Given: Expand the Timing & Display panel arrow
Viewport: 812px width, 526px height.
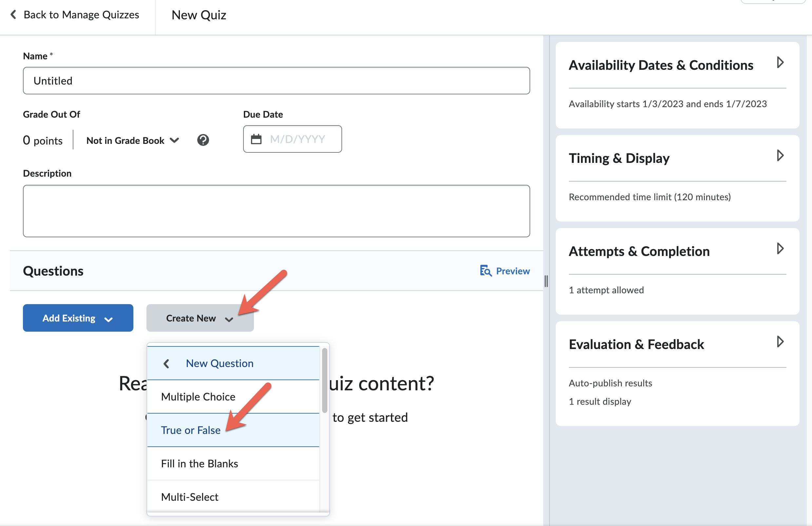Looking at the screenshot, I should 781,156.
